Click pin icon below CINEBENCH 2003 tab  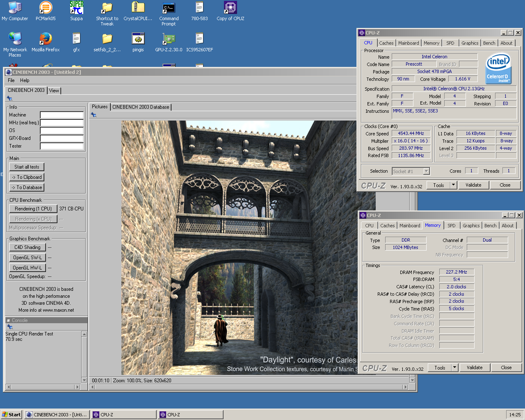(x=9, y=98)
